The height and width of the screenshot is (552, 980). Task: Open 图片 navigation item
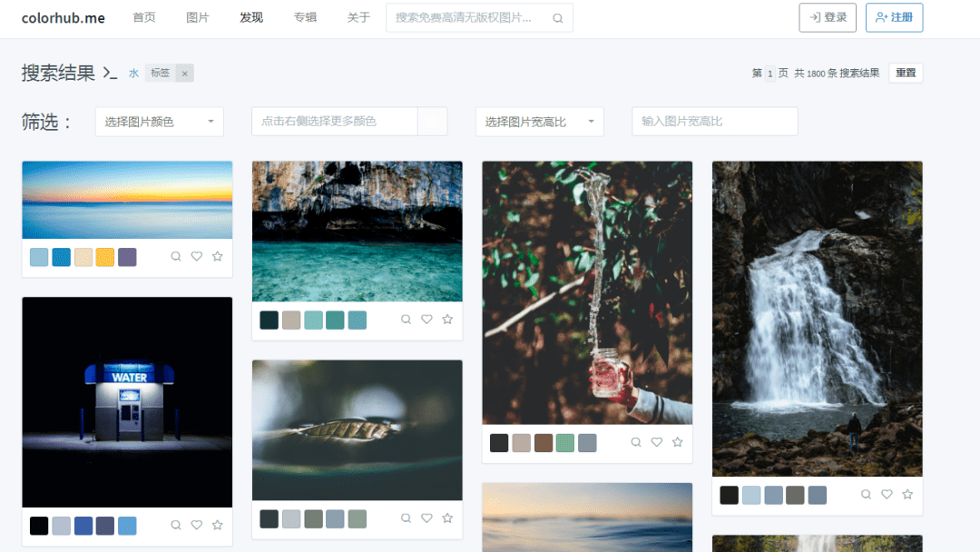pyautogui.click(x=198, y=17)
